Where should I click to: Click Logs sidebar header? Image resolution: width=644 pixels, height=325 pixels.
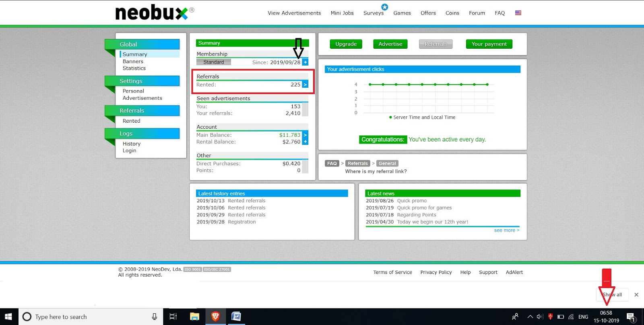142,134
